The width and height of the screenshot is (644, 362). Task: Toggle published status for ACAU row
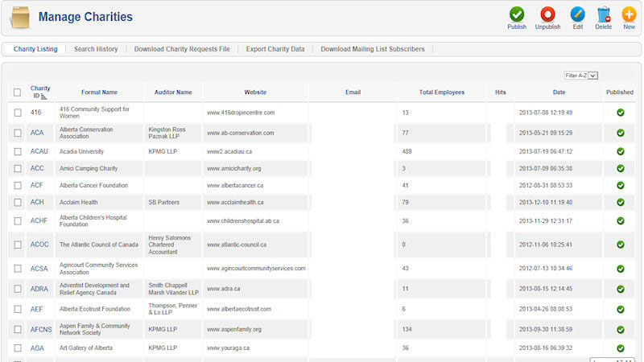click(620, 151)
